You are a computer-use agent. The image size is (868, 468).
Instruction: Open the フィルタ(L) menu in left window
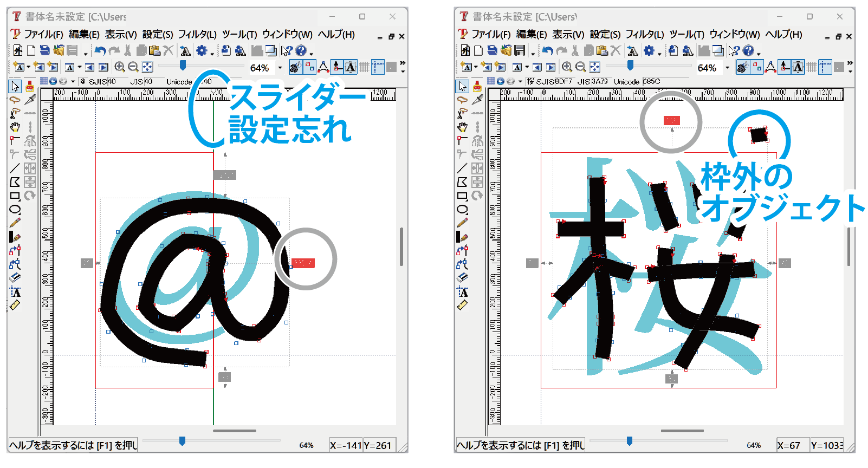[x=197, y=35]
